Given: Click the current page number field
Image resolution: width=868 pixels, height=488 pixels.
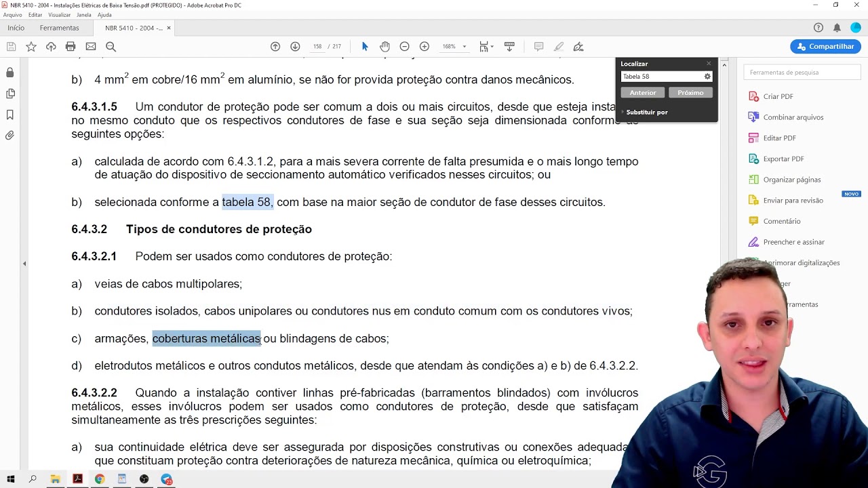Looking at the screenshot, I should coord(317,47).
